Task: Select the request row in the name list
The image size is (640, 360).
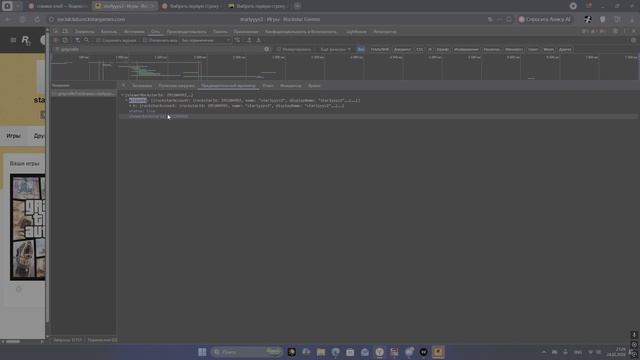Action: pyautogui.click(x=84, y=94)
